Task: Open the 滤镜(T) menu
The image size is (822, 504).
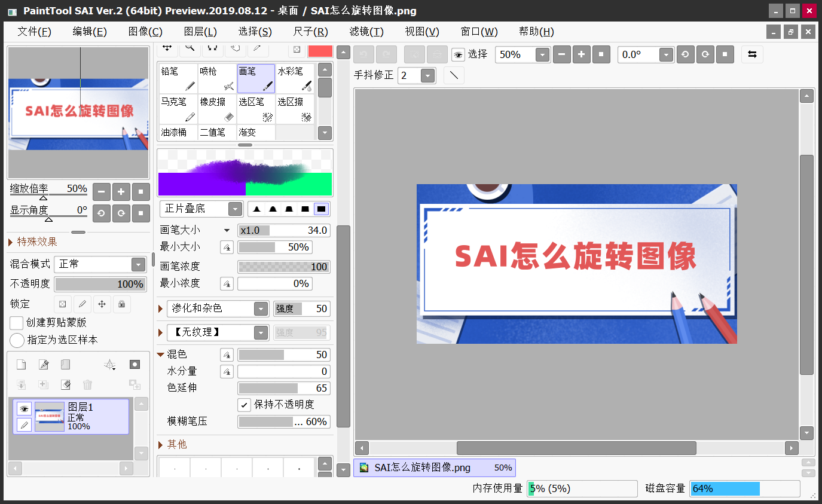Action: point(366,32)
